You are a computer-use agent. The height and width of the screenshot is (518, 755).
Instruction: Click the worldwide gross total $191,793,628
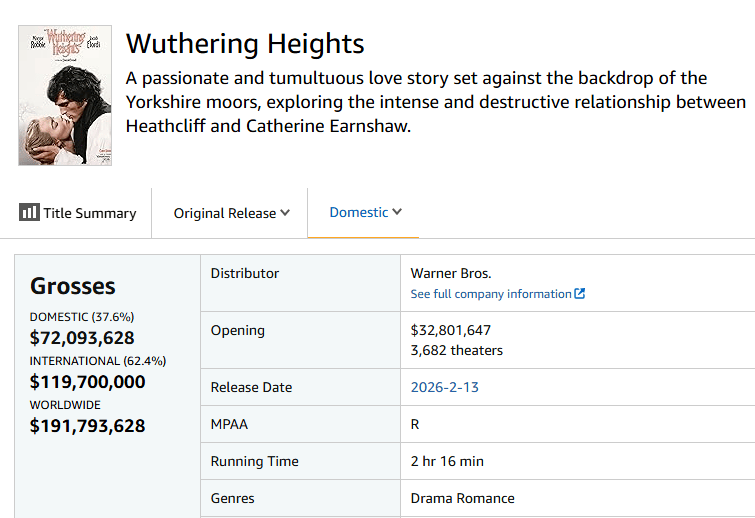pos(88,426)
